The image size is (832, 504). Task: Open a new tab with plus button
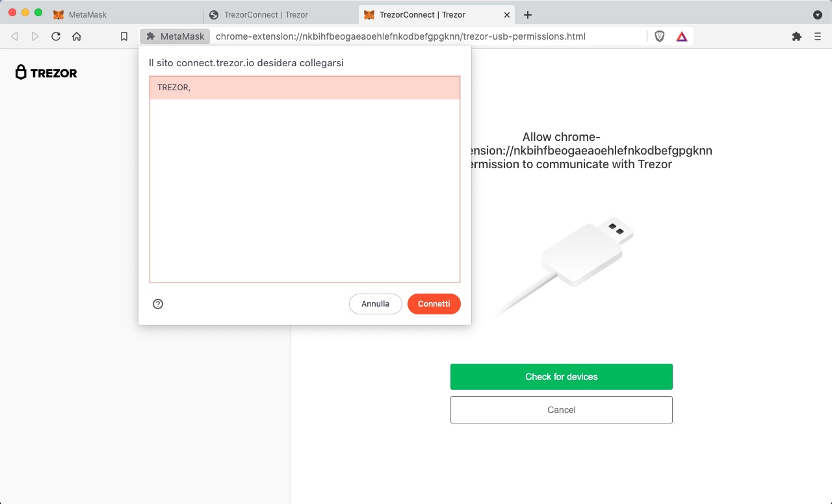tap(528, 15)
